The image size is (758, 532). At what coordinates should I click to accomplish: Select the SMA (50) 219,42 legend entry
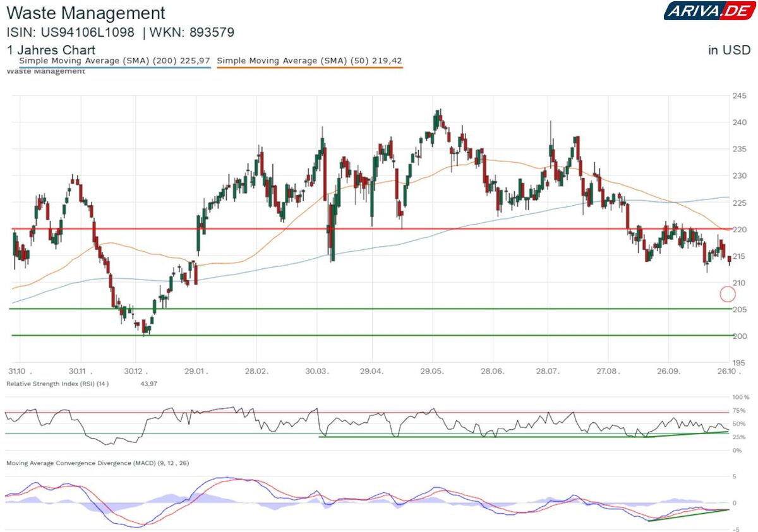coord(310,61)
